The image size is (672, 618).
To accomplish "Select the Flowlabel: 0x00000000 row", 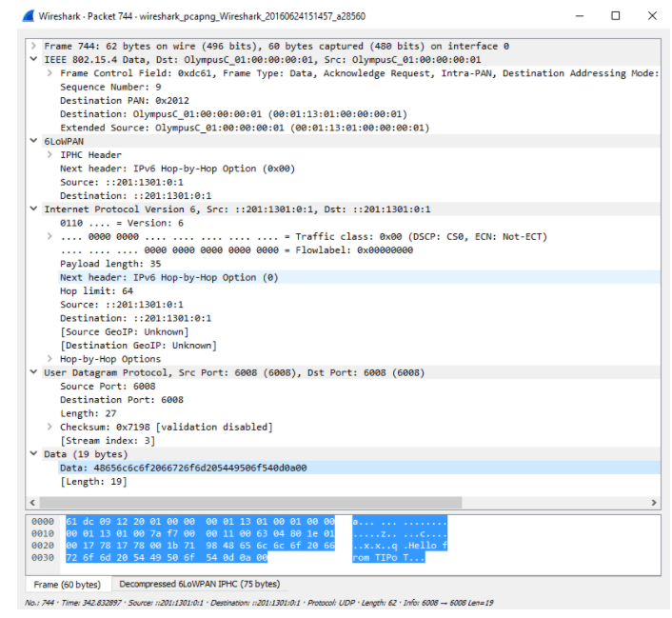I will (359, 250).
